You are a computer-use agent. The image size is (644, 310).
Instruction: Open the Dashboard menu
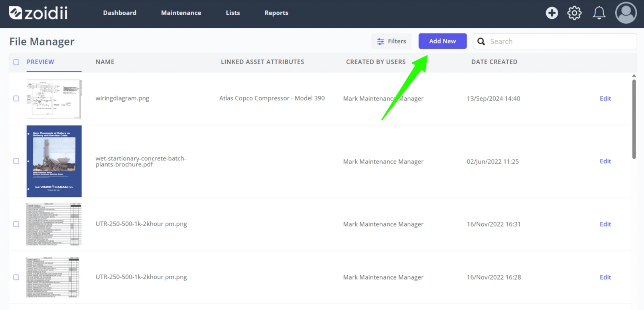pyautogui.click(x=120, y=13)
